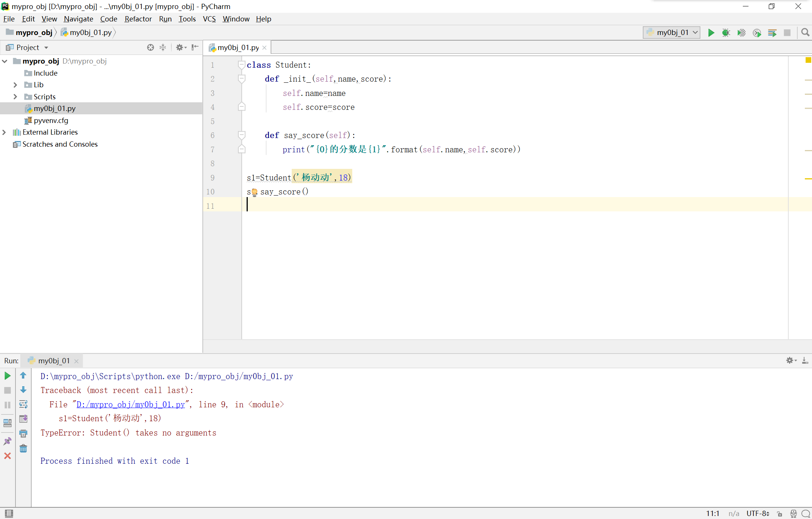The height and width of the screenshot is (519, 812).
Task: Collapse the mypro_obj root folder
Action: 5,61
